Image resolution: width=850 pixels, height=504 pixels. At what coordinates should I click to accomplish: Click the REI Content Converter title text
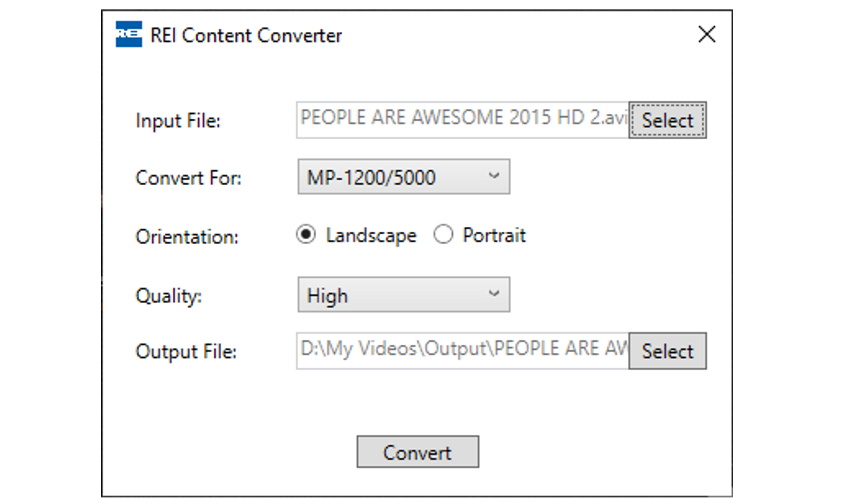(x=246, y=36)
